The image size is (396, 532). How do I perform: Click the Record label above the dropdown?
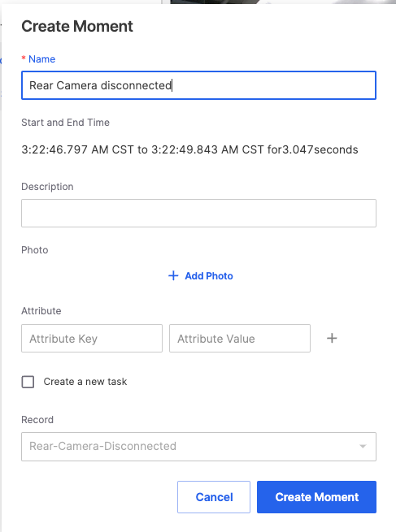37,420
